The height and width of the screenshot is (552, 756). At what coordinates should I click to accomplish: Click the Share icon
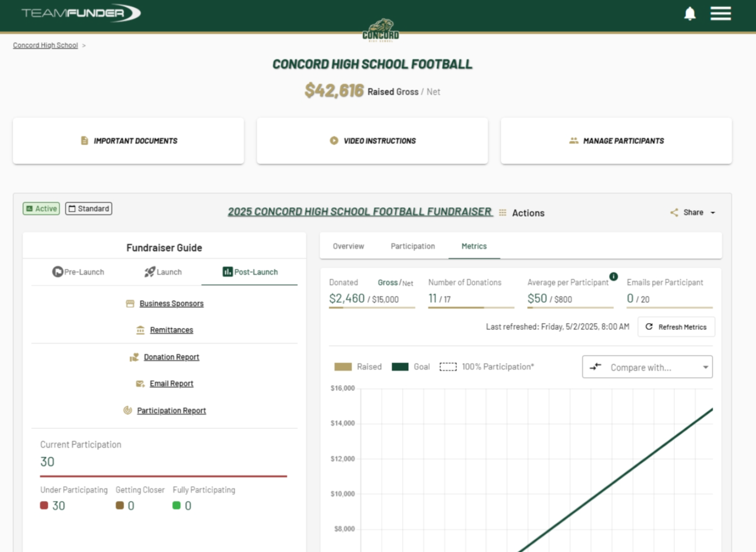point(674,213)
